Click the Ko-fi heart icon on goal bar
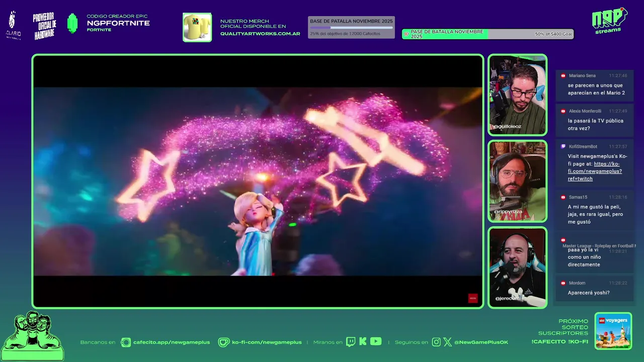This screenshot has height=362, width=644. (406, 34)
